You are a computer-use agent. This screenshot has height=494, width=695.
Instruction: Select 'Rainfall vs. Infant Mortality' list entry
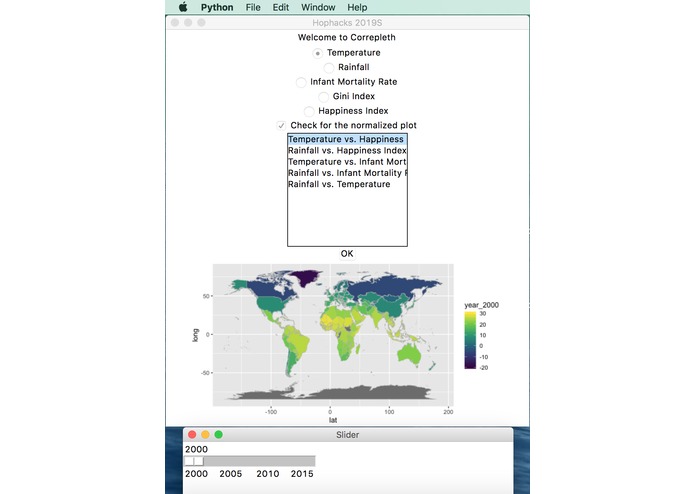click(347, 173)
